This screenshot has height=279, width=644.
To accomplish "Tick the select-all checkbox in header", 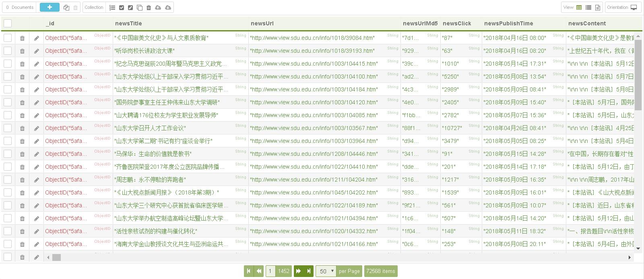I will click(x=8, y=23).
